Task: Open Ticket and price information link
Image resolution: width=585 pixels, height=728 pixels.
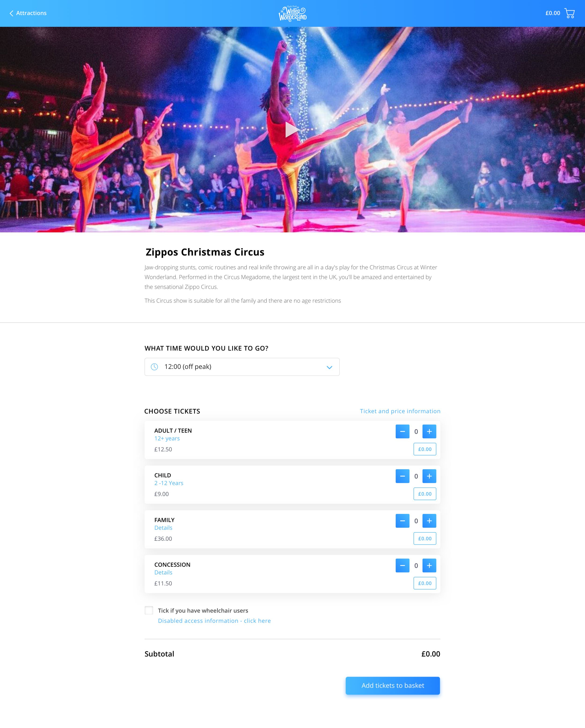Action: point(400,411)
